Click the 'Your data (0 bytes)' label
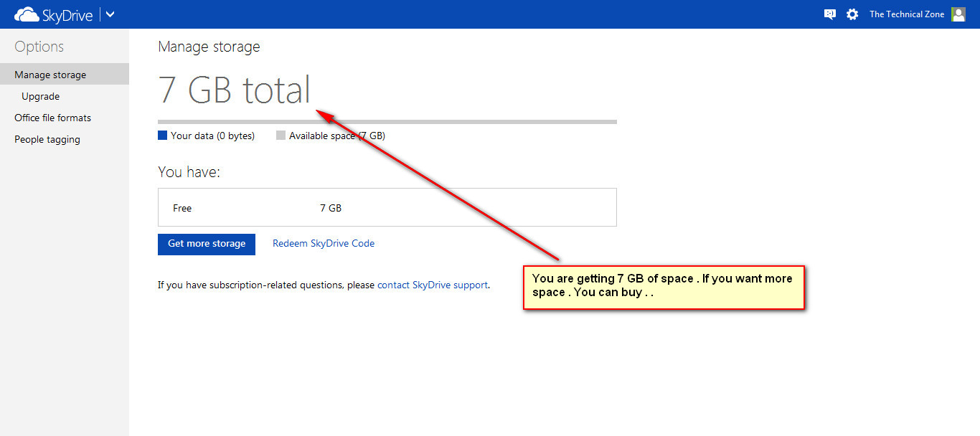 pyautogui.click(x=213, y=136)
